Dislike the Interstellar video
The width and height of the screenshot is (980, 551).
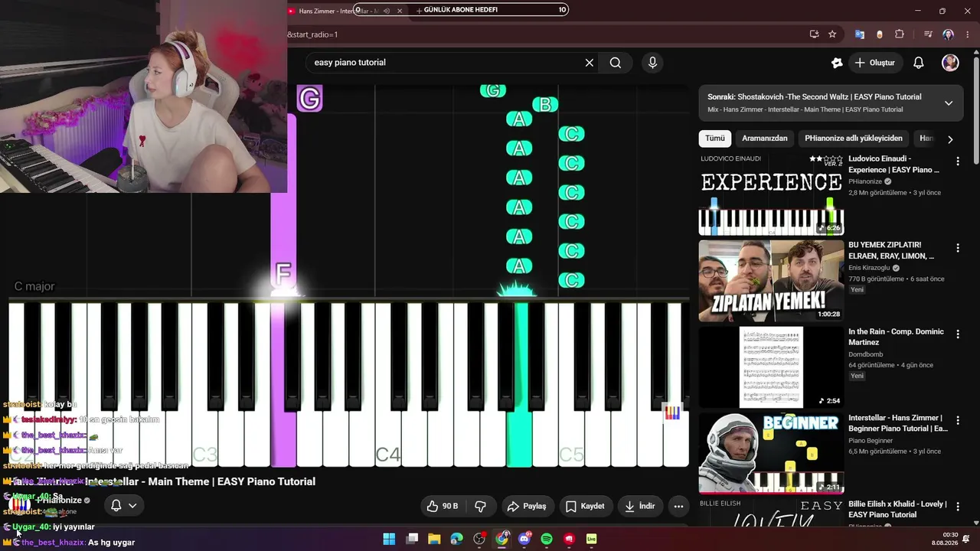tap(481, 506)
